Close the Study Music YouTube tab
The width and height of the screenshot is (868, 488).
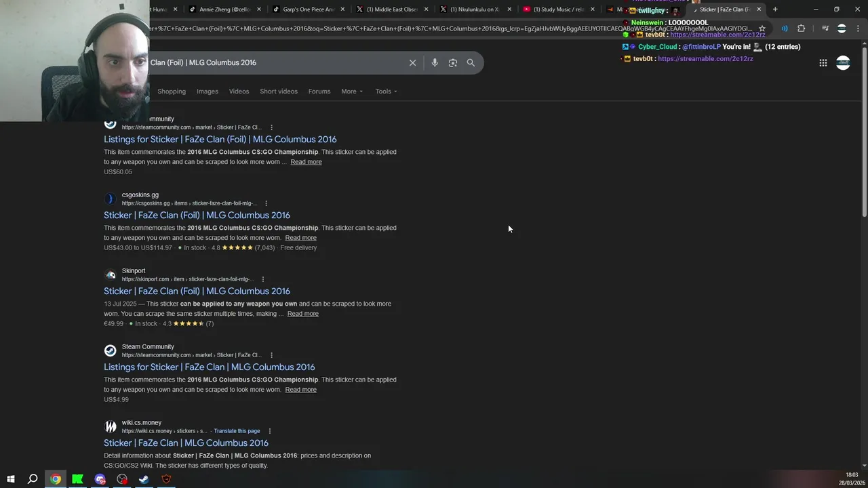click(593, 9)
